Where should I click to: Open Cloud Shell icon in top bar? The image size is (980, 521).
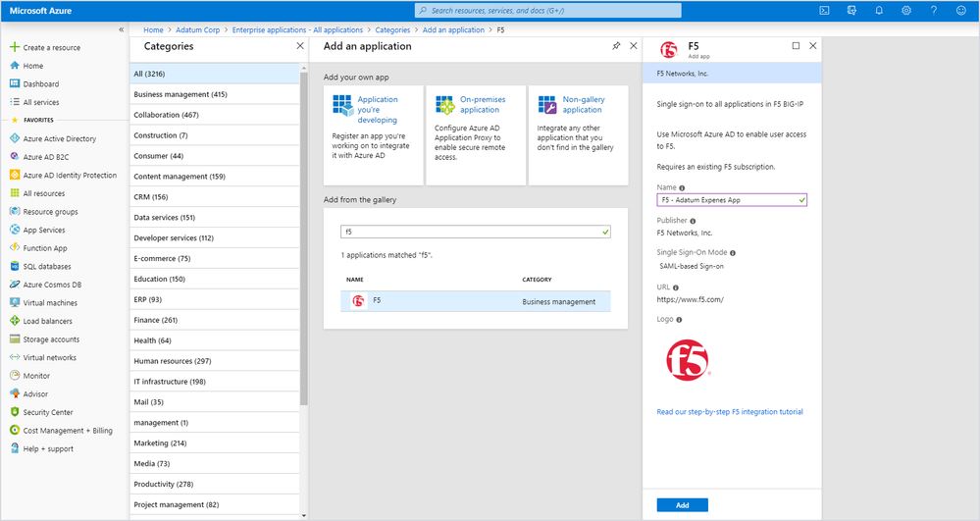[824, 11]
